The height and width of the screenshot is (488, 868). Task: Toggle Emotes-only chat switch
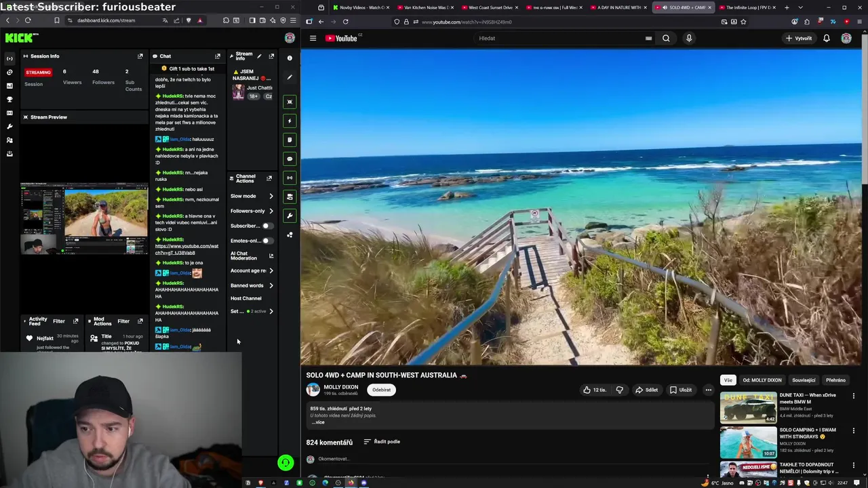pos(267,241)
